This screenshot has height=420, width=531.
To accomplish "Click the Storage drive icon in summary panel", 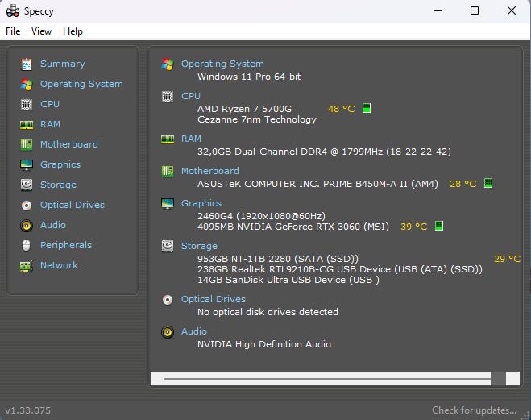I will [x=168, y=246].
